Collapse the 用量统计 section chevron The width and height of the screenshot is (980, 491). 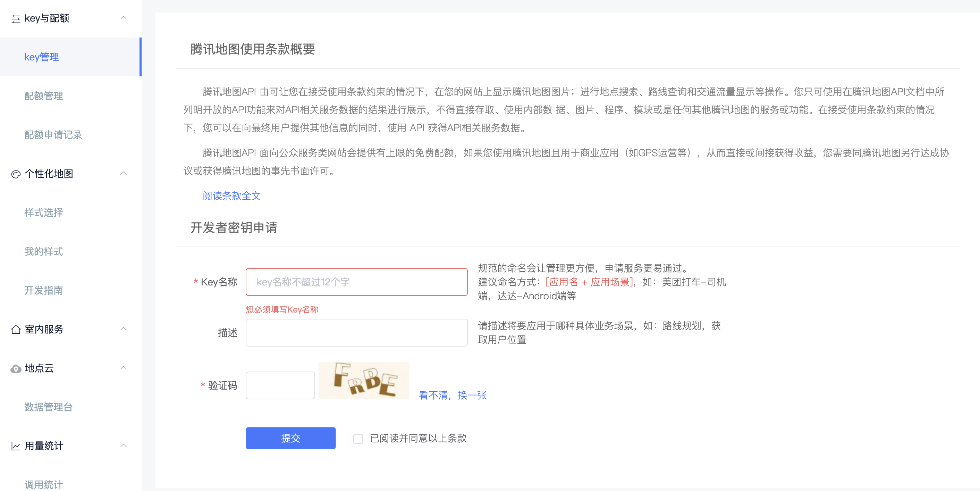(x=123, y=445)
